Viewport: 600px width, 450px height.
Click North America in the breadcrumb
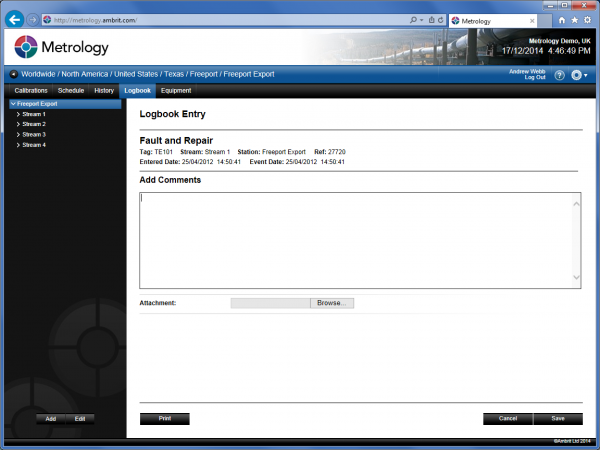pos(85,74)
